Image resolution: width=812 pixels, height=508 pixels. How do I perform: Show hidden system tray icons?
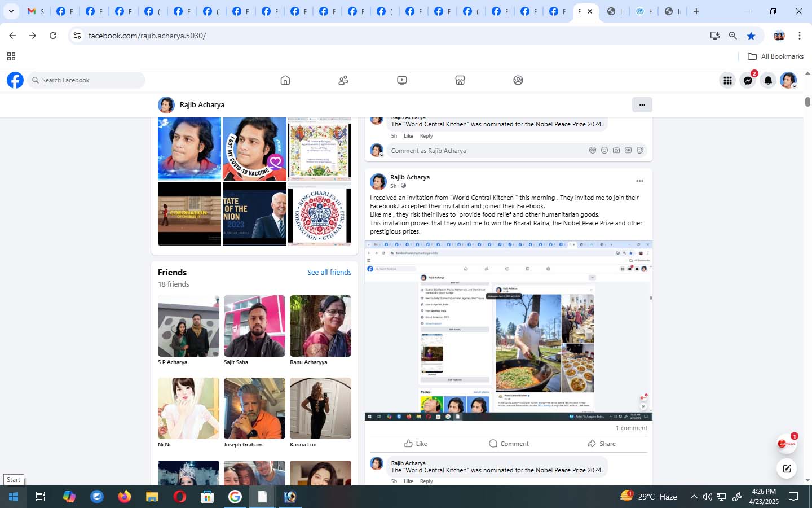pyautogui.click(x=694, y=497)
